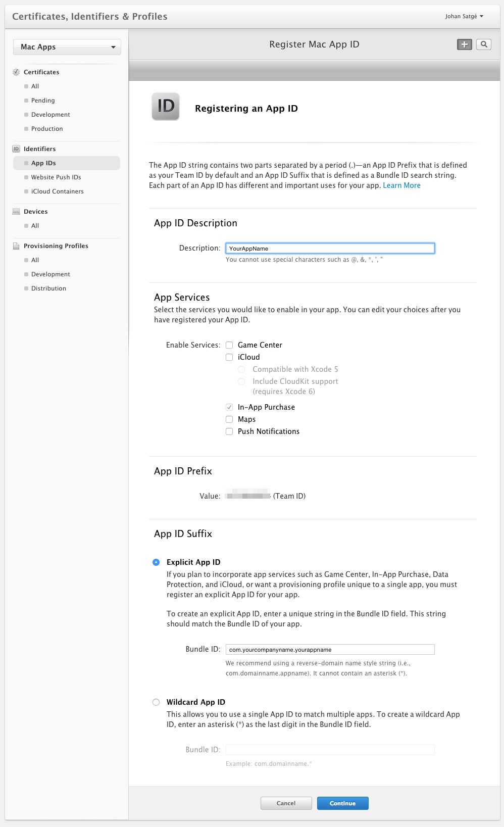The width and height of the screenshot is (504, 827).
Task: Open the Johan Satgé account menu
Action: pyautogui.click(x=464, y=16)
